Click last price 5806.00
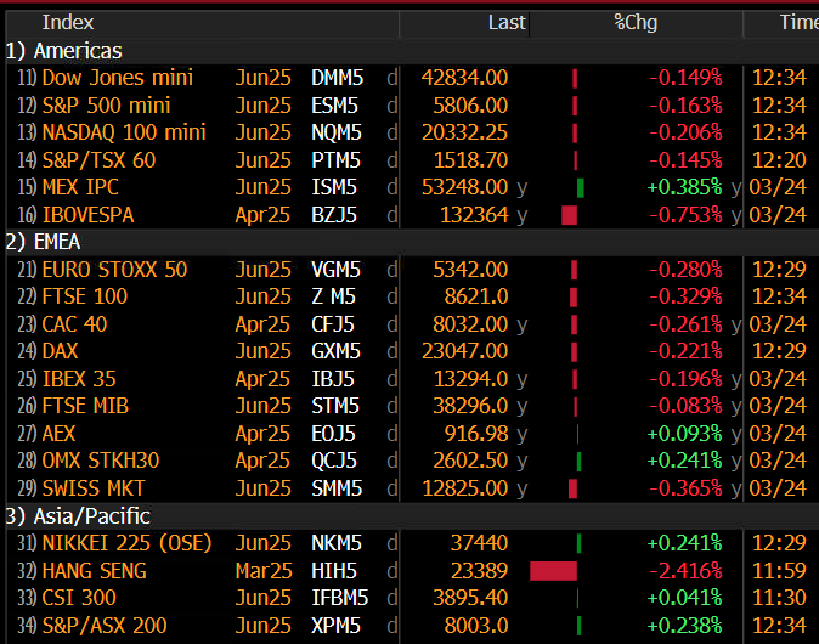 coord(470,105)
